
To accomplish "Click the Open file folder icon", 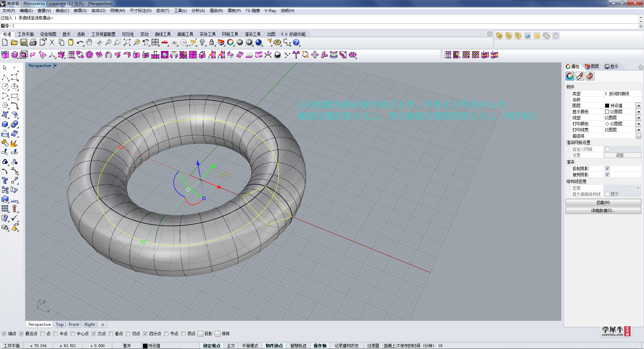I will [14, 43].
